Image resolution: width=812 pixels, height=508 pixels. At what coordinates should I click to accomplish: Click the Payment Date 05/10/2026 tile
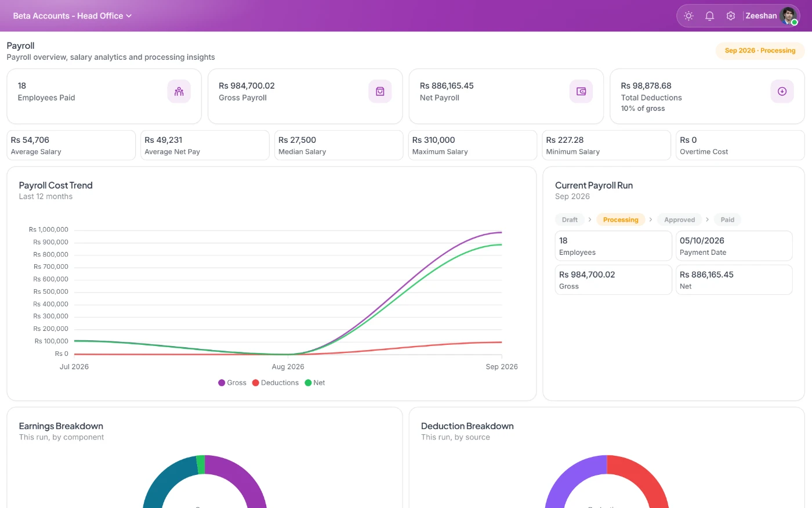(734, 246)
